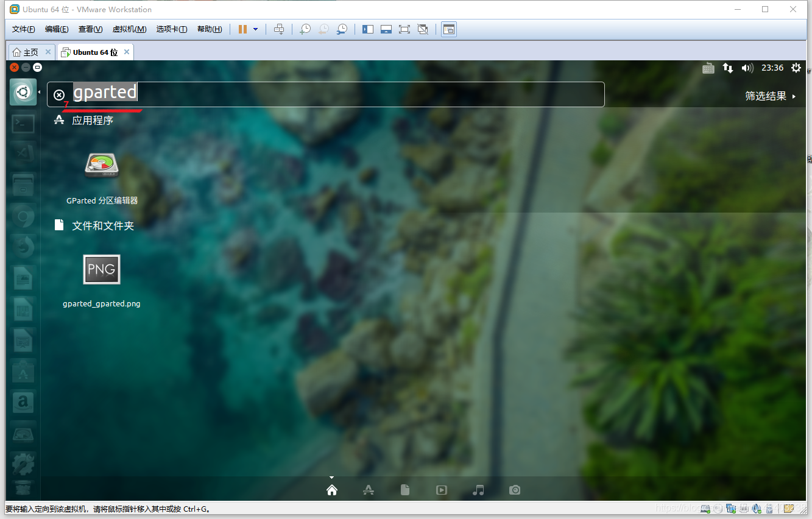Open the 虚拟机(M) menu
812x519 pixels.
click(129, 29)
